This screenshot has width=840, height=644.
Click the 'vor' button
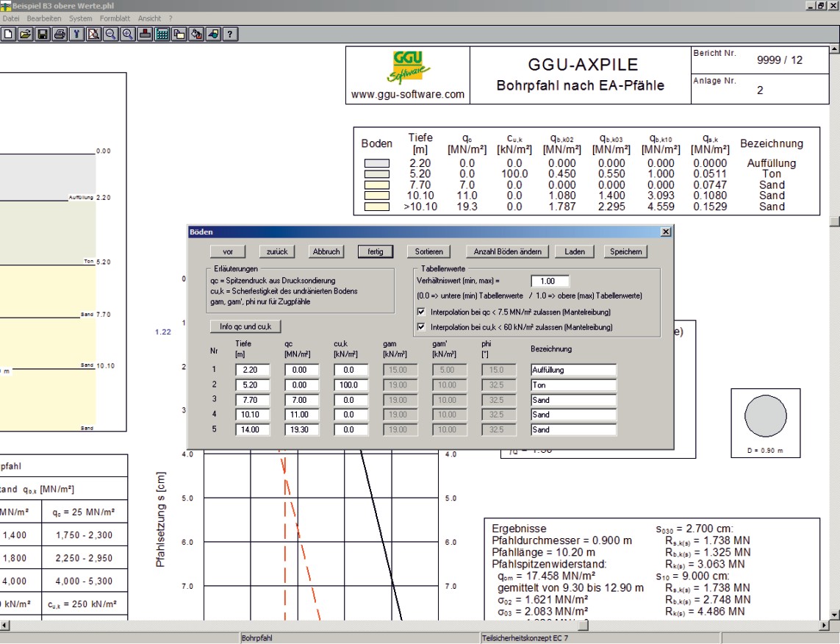tap(228, 252)
